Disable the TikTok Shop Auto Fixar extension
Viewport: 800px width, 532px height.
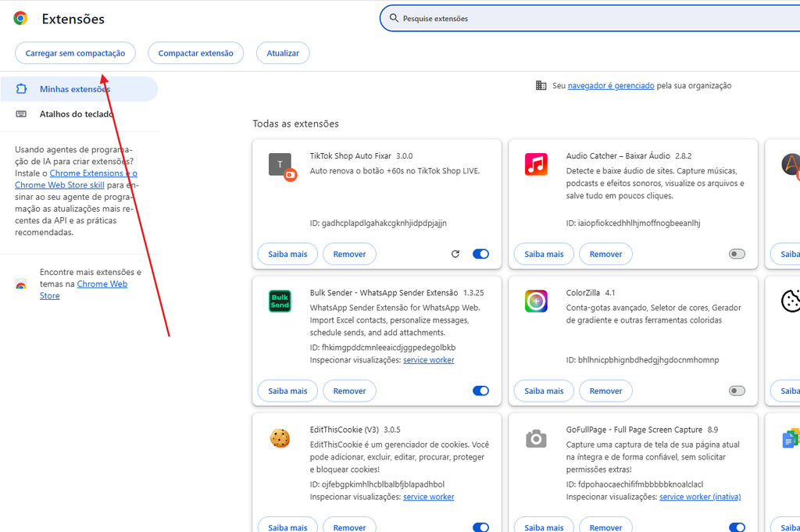[480, 254]
